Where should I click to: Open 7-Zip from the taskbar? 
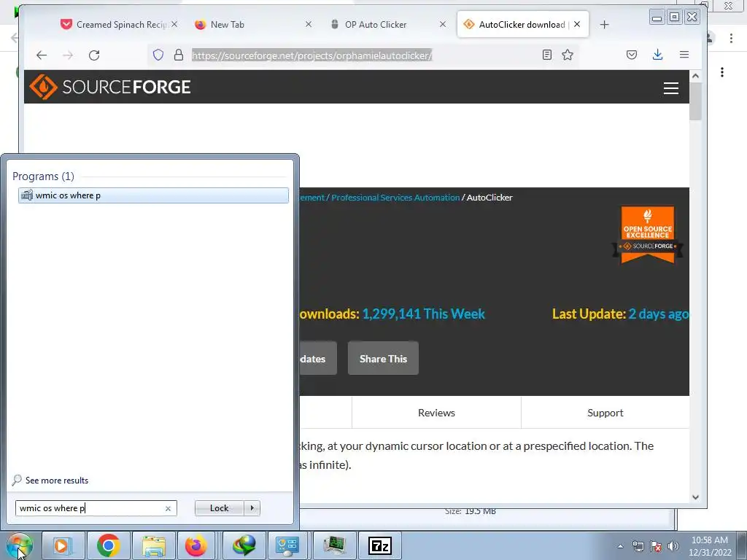click(x=379, y=545)
